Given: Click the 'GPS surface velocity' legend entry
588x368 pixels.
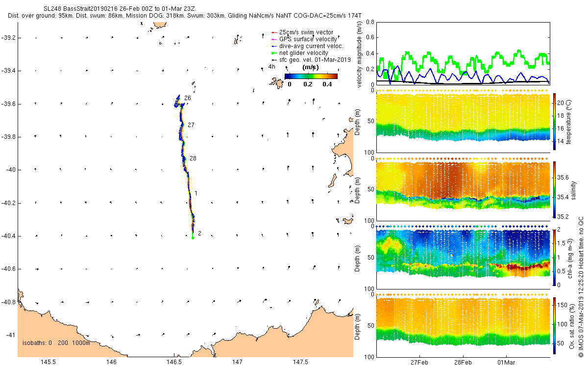Looking at the screenshot, I should click(304, 39).
